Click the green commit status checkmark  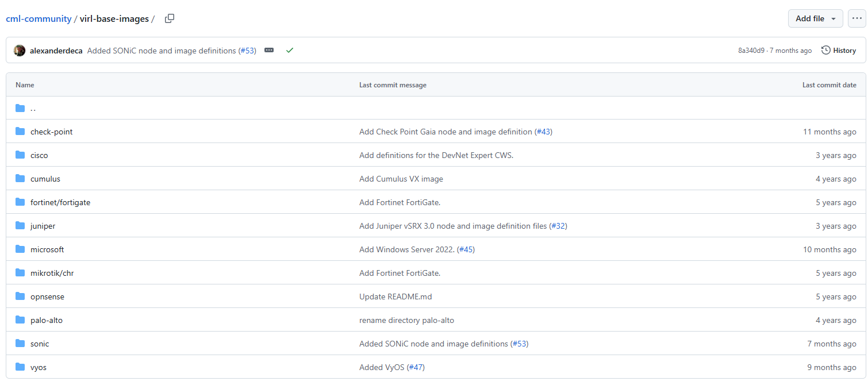coord(290,51)
